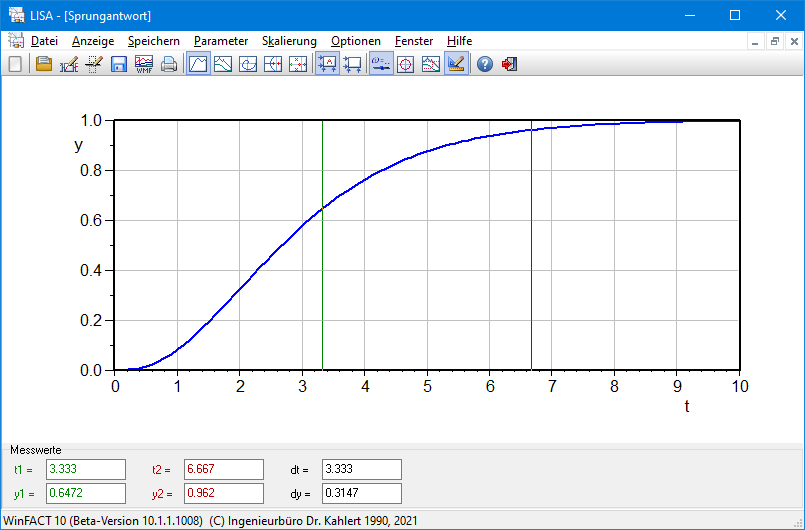Open the system edit pencil icon

click(x=69, y=64)
